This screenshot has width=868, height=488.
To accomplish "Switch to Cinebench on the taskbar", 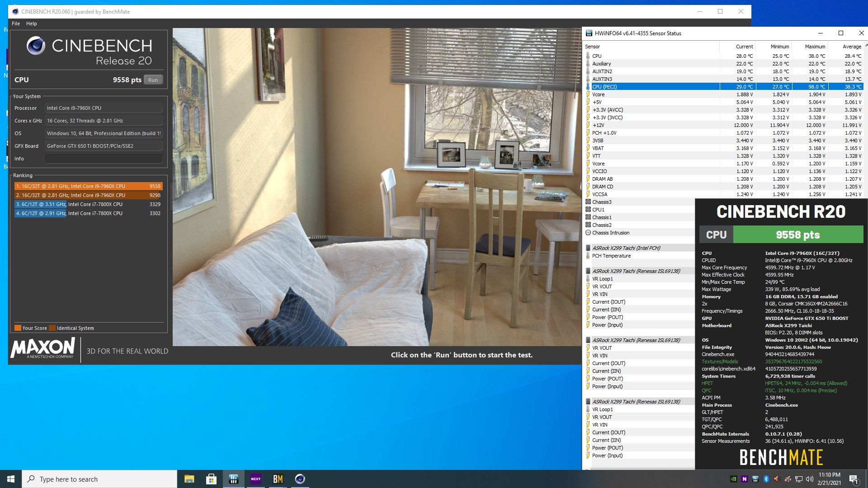I will tap(300, 479).
